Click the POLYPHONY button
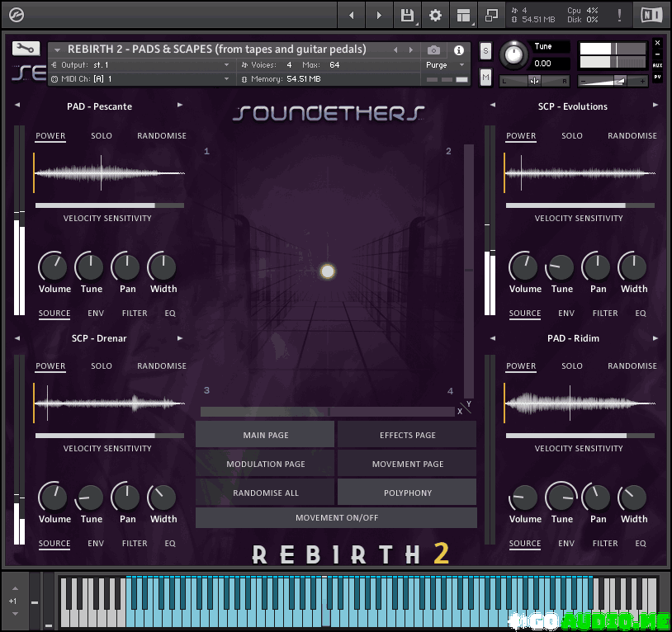672x632 pixels. click(x=407, y=493)
